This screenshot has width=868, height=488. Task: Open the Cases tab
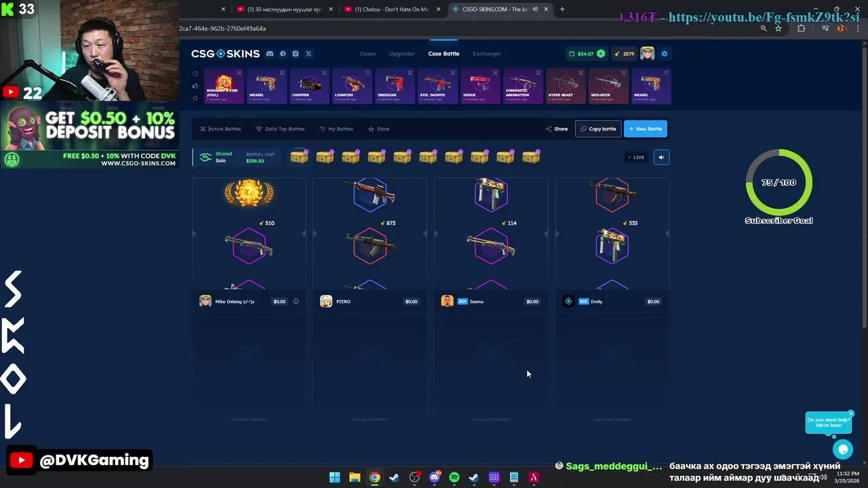pos(368,54)
